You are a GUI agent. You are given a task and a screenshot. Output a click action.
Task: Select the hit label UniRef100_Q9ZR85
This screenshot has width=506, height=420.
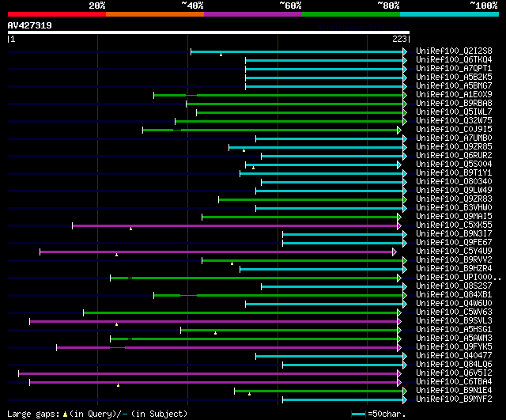click(x=454, y=147)
